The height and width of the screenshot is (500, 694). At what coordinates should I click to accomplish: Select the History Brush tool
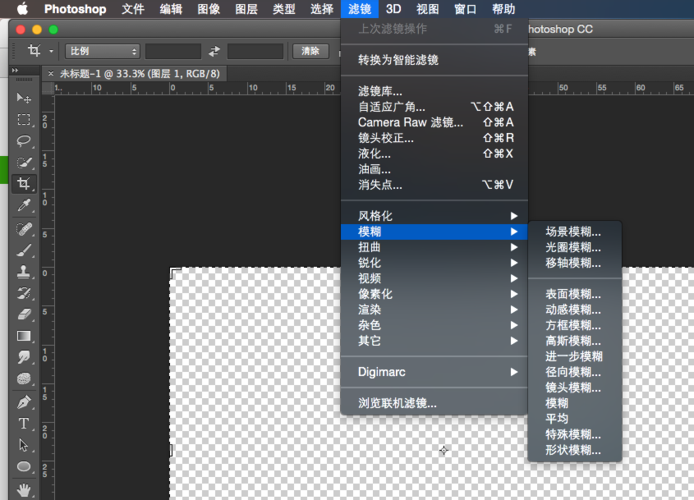click(x=23, y=293)
